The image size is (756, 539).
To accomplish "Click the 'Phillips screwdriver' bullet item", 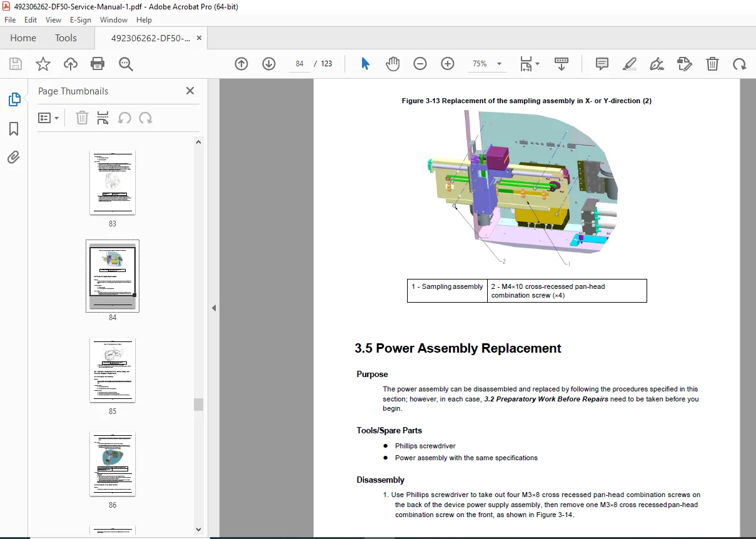I will (425, 446).
